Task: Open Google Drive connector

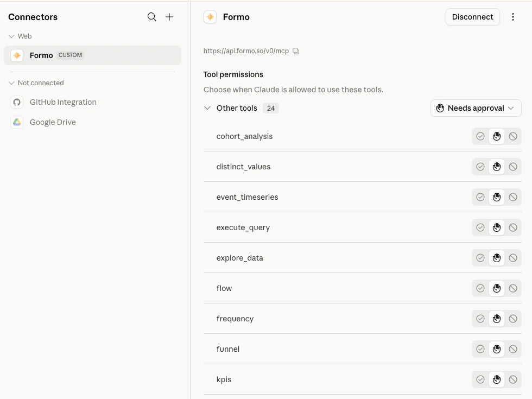Action: [x=92, y=122]
